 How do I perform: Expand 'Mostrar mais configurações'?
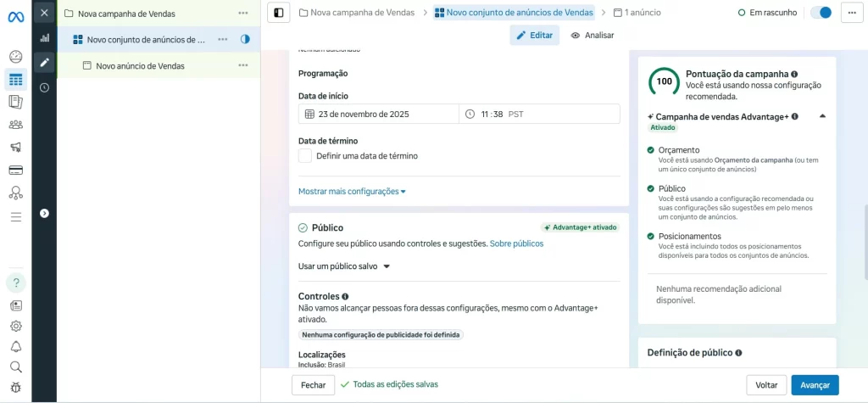click(352, 192)
